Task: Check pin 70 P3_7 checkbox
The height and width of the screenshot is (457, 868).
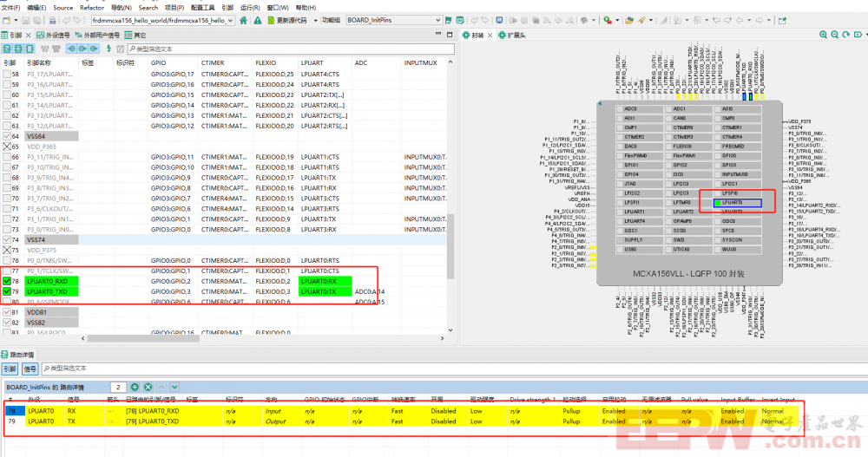Action: tap(7, 198)
